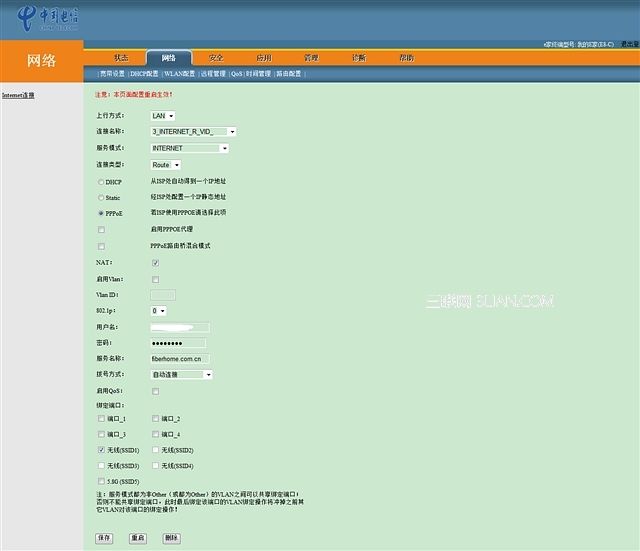Screen dimensions: 640x551
Task: Click the 重启 restart button
Action: coord(138,538)
